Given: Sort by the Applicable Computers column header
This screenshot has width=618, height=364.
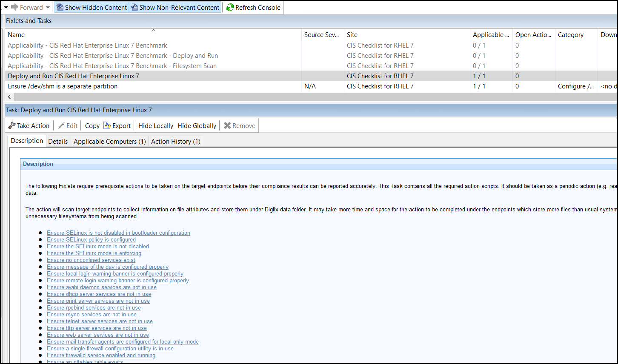Looking at the screenshot, I should click(492, 35).
